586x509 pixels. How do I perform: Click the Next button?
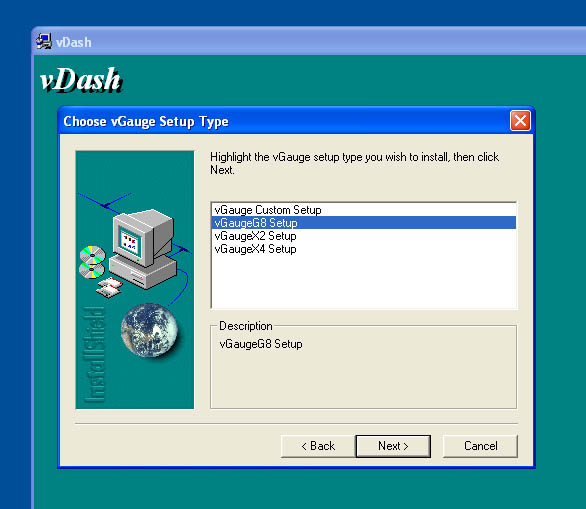coord(393,446)
